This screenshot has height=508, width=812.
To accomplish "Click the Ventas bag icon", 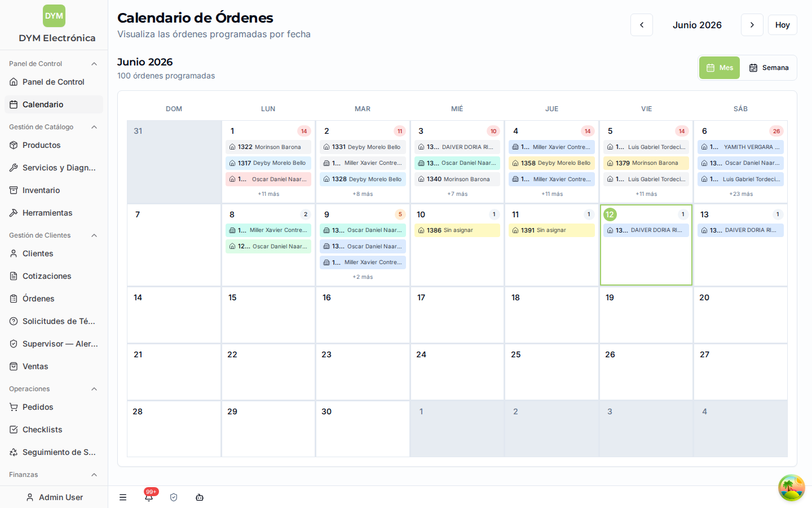I will pyautogui.click(x=14, y=366).
